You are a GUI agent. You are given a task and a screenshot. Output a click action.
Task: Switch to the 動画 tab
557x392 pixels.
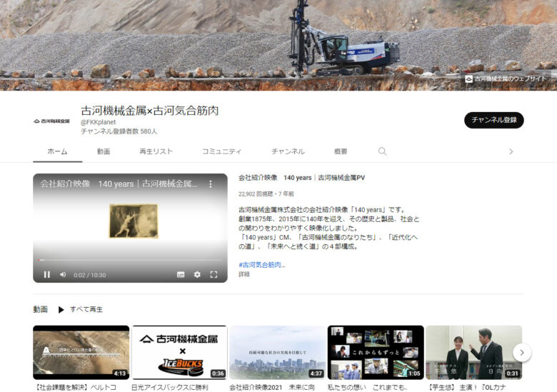click(x=104, y=151)
